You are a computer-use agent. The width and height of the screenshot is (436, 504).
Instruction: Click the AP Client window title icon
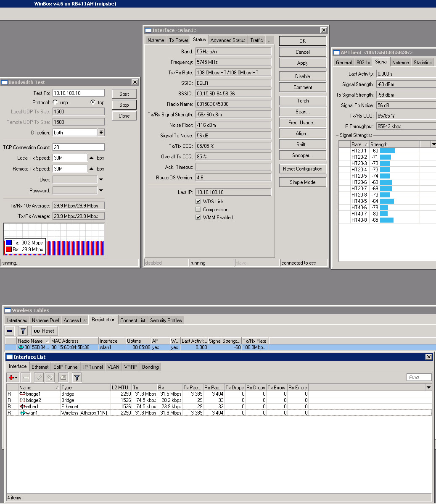(x=337, y=52)
